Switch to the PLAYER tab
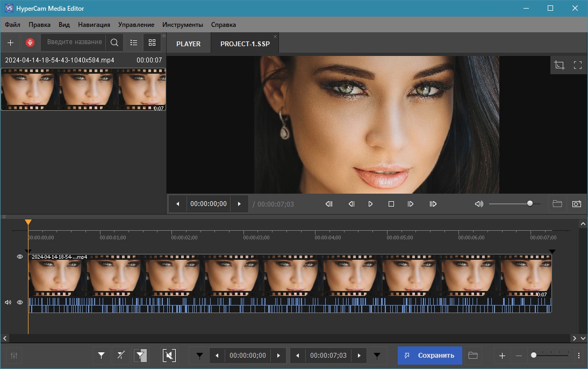The image size is (588, 369). pos(188,44)
